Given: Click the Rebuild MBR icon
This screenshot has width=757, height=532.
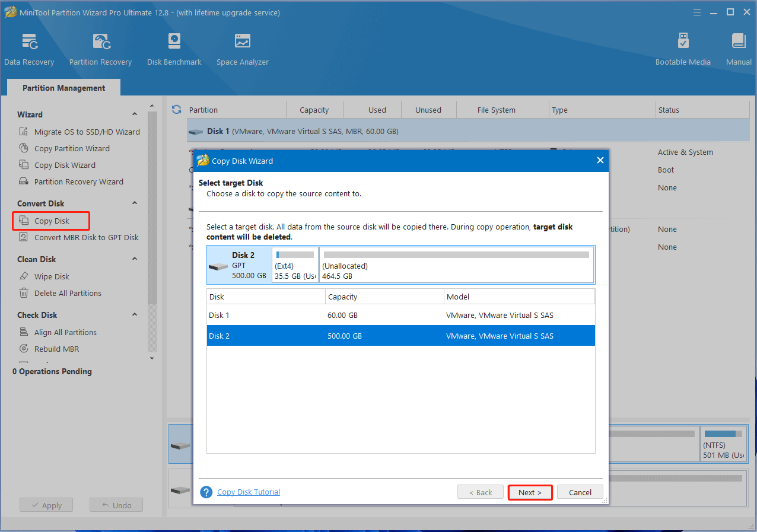Looking at the screenshot, I should (24, 349).
